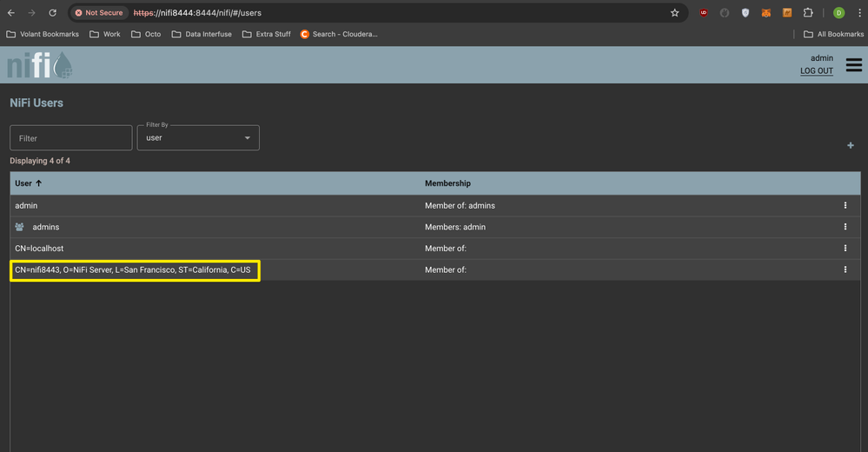Open actions menu for CN=nifi8443 row

[x=845, y=269]
